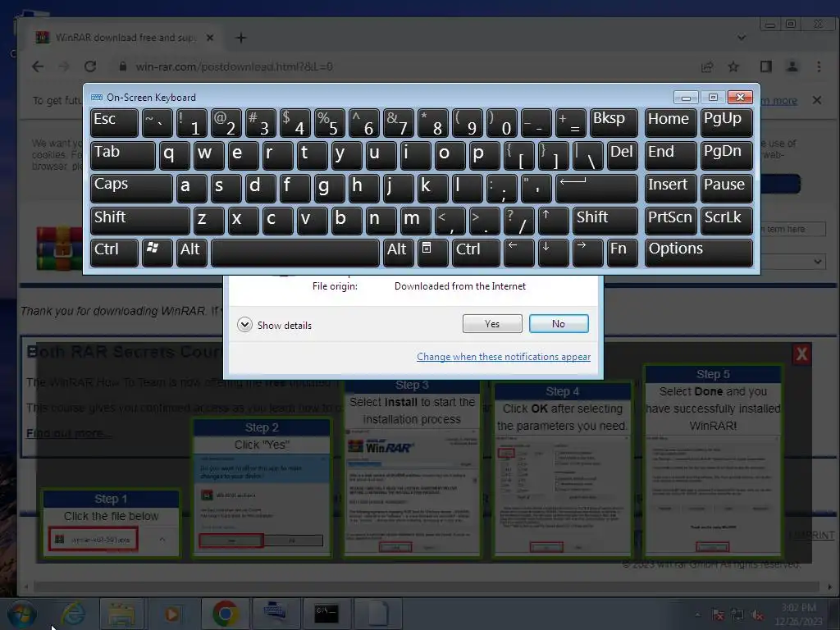Toggle the Fn key on keyboard
This screenshot has height=630, width=840.
pos(622,253)
